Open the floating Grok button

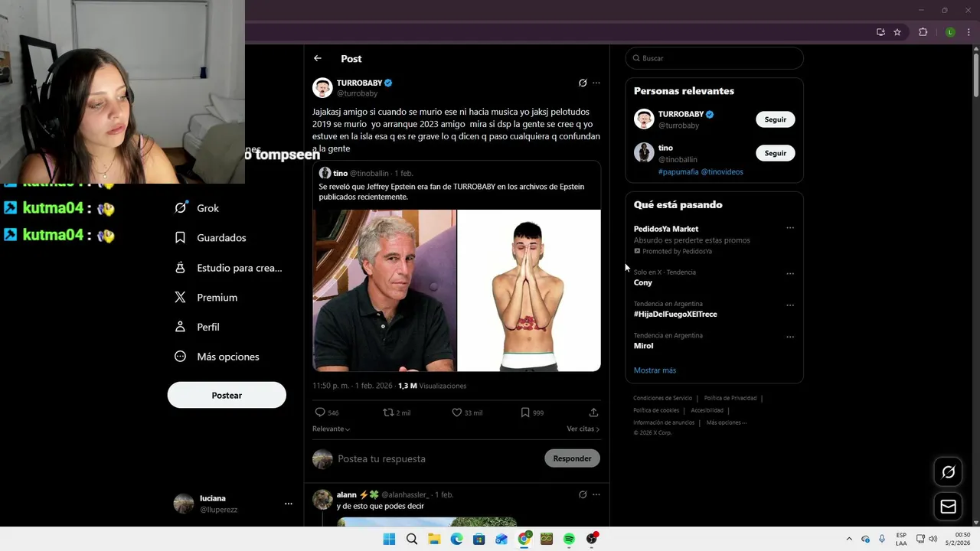pos(948,472)
